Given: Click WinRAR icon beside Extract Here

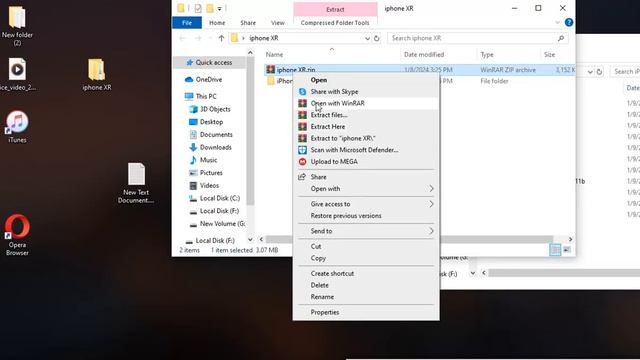Looking at the screenshot, I should tap(302, 127).
